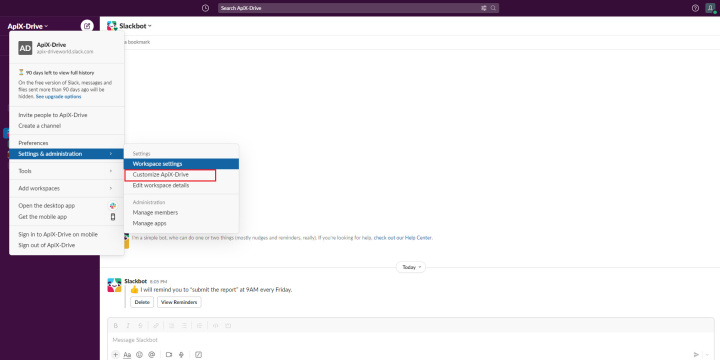Expand the Tools submenu
720x360 pixels.
(66, 171)
